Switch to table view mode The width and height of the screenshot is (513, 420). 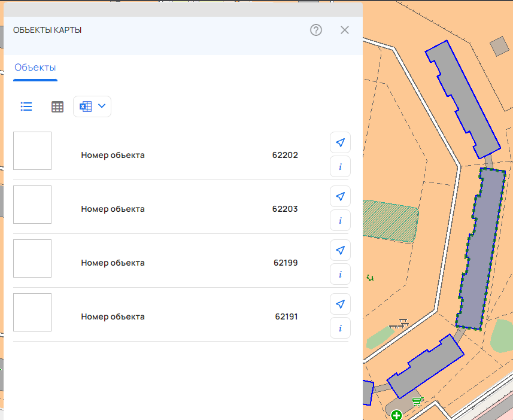pyautogui.click(x=57, y=106)
